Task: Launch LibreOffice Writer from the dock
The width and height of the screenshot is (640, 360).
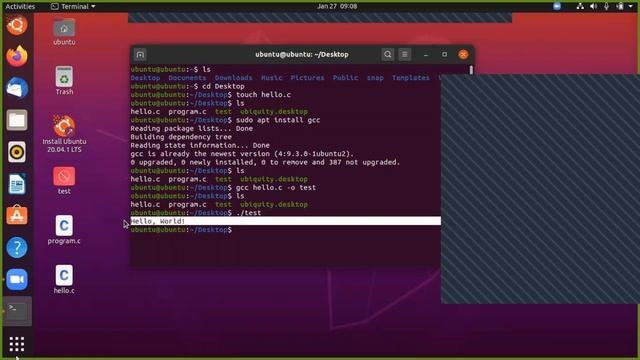Action: (x=17, y=184)
